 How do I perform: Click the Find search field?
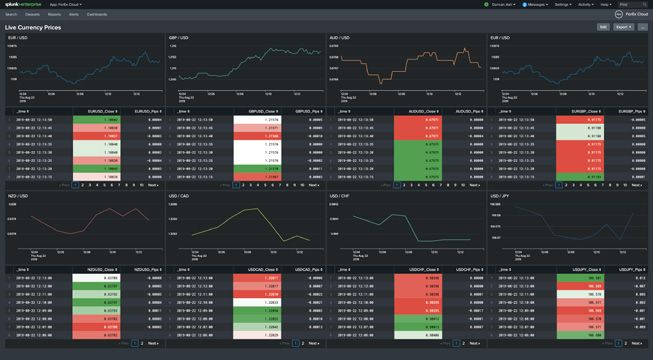tap(633, 5)
